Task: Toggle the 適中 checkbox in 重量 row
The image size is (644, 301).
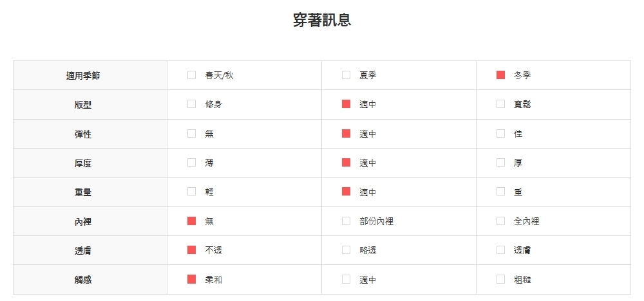Action: coord(346,192)
